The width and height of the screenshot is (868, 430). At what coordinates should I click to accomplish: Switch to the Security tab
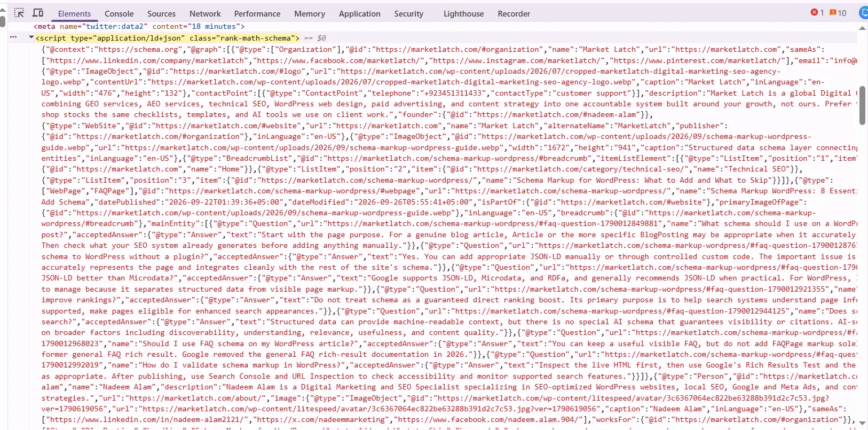click(409, 14)
